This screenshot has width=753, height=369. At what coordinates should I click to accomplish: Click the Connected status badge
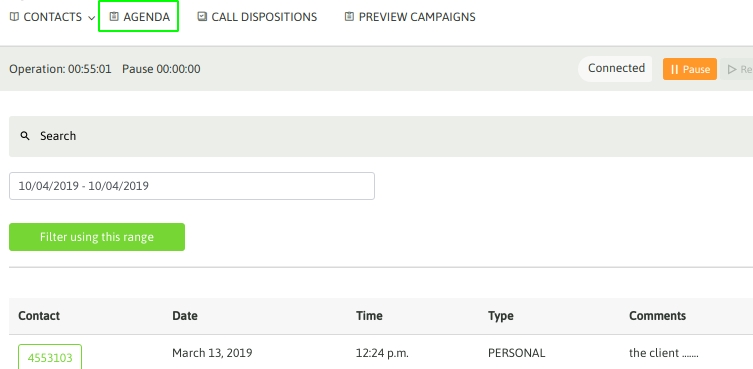pos(616,69)
